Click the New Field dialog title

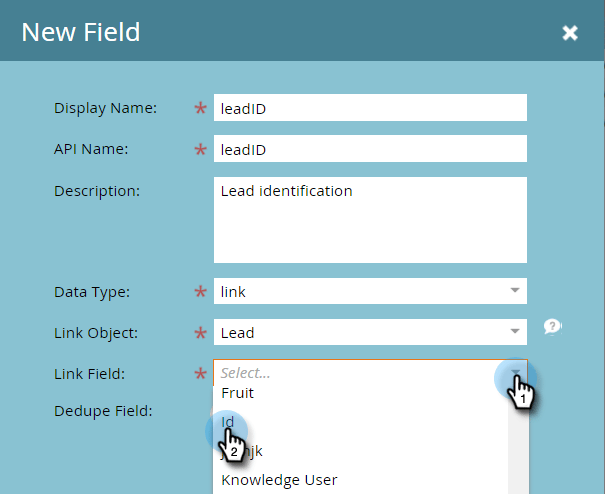click(x=81, y=32)
